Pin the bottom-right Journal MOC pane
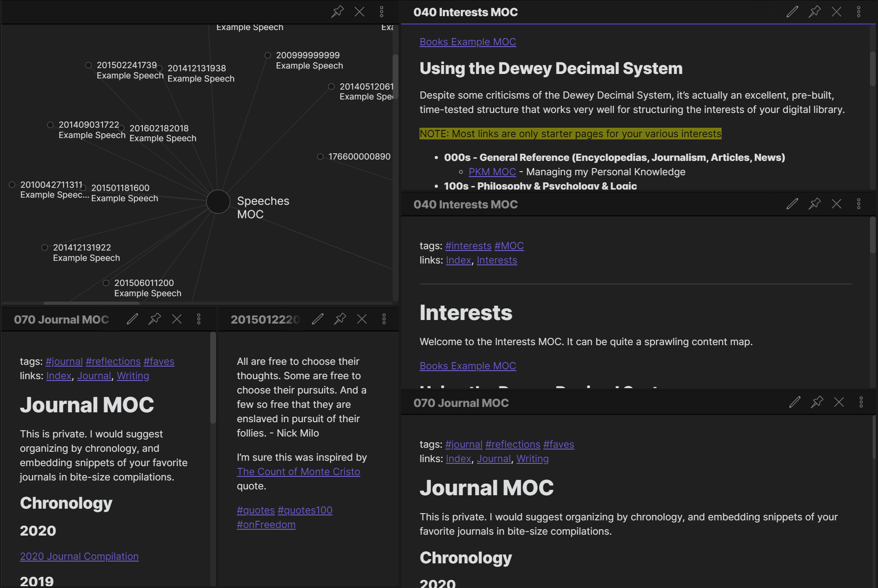The height and width of the screenshot is (588, 878). (817, 402)
